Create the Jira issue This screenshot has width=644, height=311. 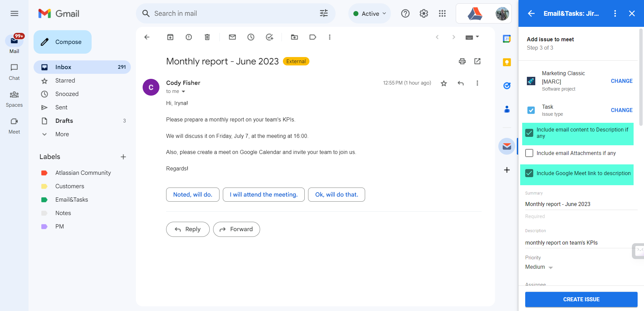pos(581,299)
